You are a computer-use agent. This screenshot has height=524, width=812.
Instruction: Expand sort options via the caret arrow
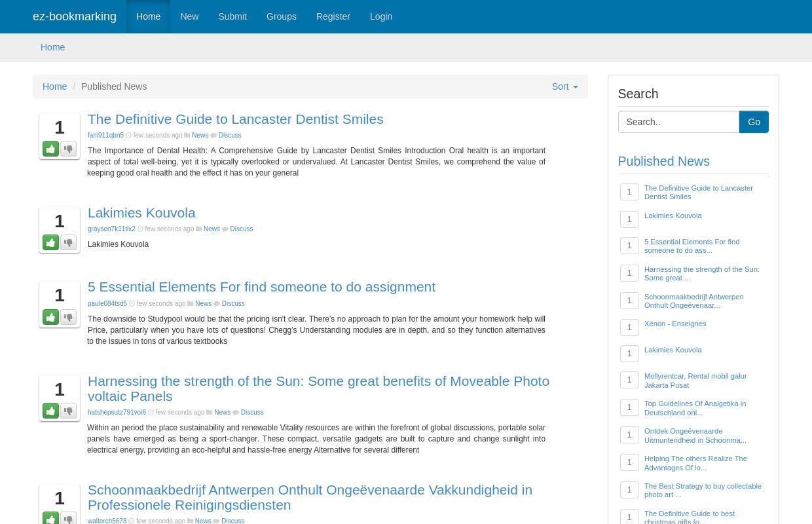(574, 86)
